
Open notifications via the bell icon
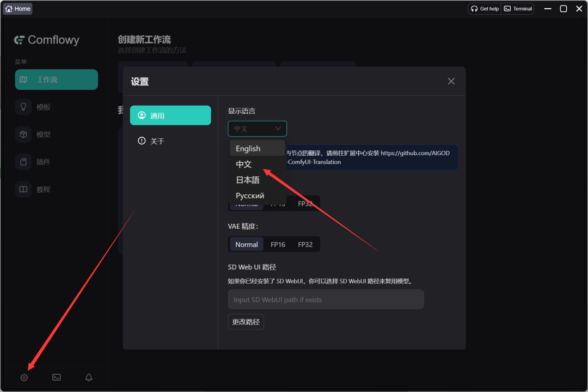(89, 377)
